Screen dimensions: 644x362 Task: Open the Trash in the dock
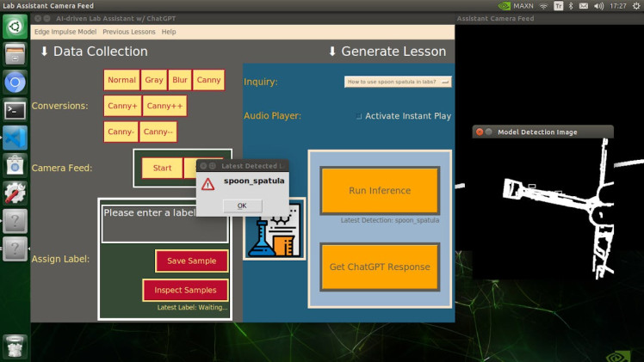[15, 346]
